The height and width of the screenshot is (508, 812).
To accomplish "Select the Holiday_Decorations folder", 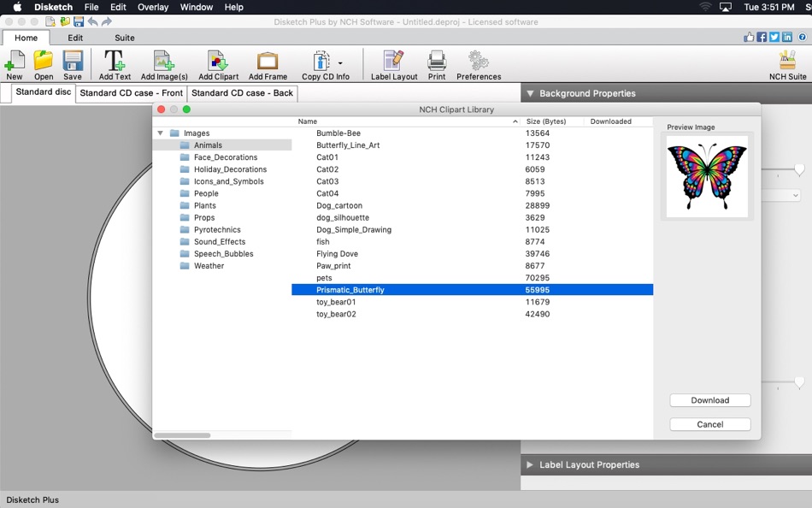I will (x=230, y=169).
